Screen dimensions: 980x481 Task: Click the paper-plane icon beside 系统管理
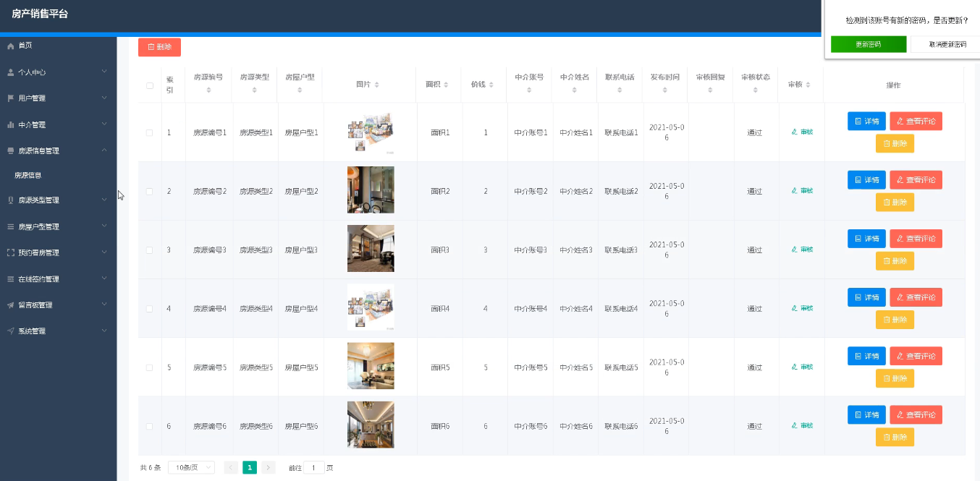coord(11,331)
